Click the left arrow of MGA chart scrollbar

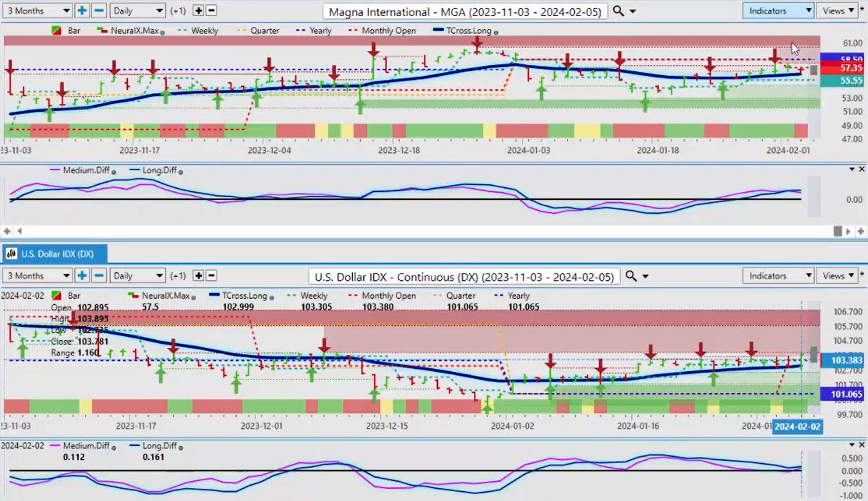(x=20, y=231)
